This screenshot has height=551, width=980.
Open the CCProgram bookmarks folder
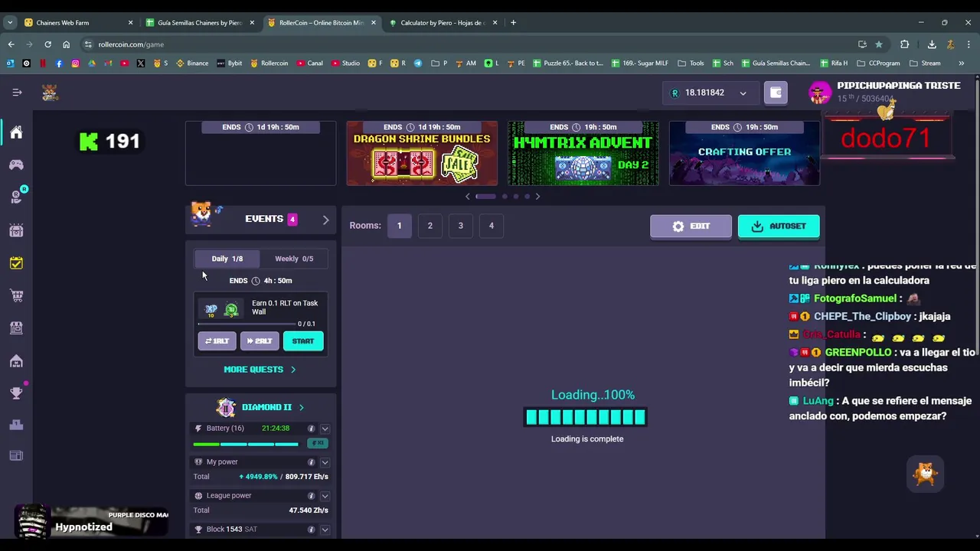[x=879, y=64]
